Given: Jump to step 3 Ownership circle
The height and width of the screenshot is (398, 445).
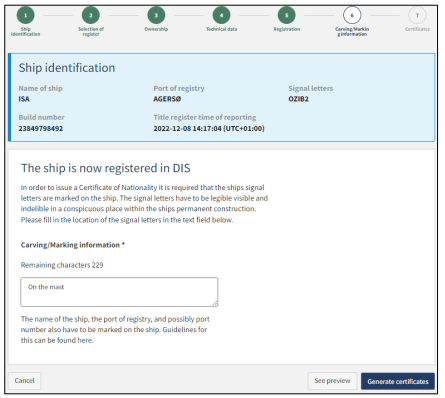Looking at the screenshot, I should pos(156,15).
